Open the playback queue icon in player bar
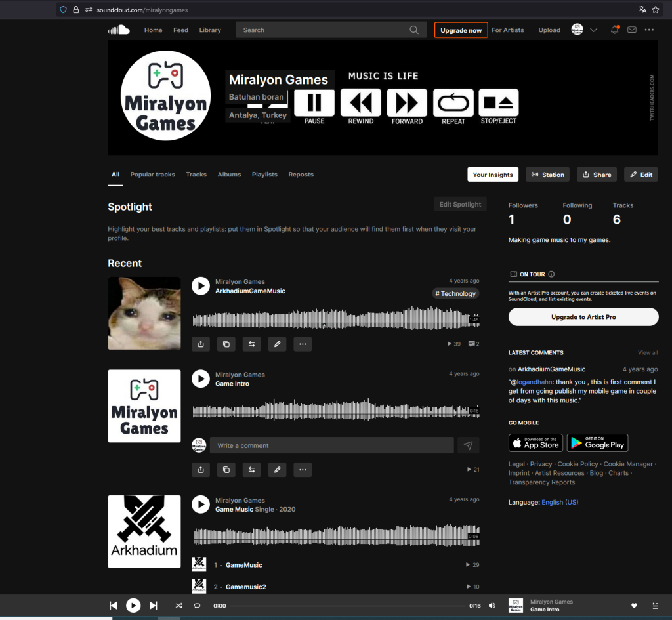Viewport: 672px width, 620px height. [655, 606]
